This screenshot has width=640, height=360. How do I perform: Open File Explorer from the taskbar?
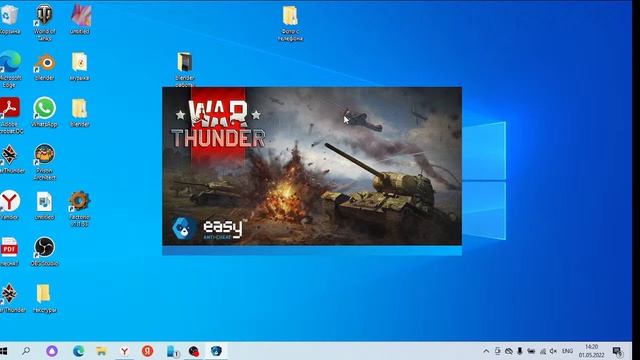point(102,351)
